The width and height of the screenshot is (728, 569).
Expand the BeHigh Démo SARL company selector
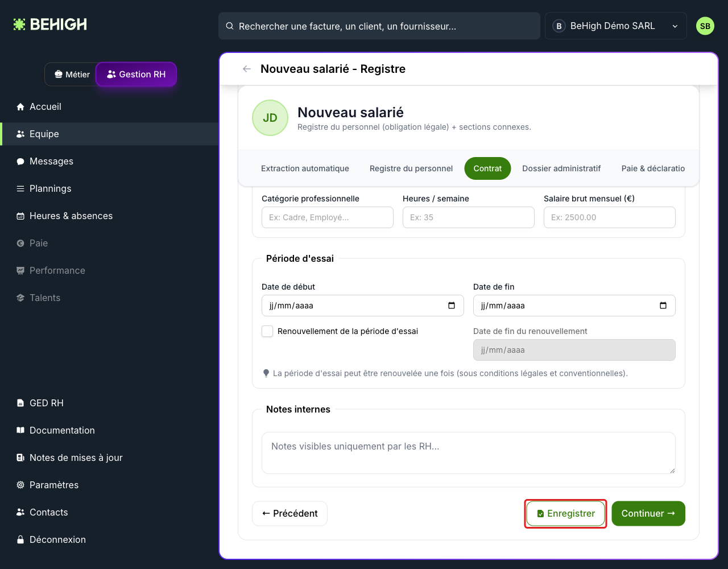[x=616, y=26]
